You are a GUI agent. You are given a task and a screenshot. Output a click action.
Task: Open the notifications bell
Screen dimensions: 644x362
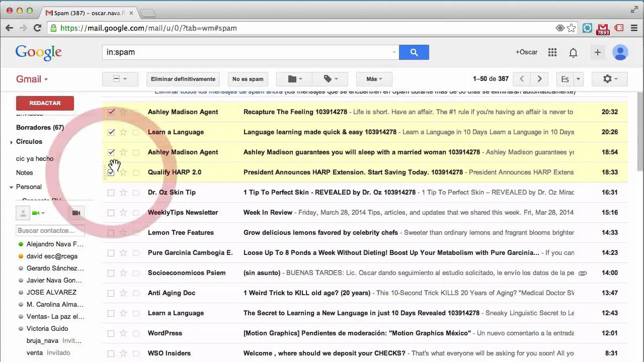pos(573,52)
